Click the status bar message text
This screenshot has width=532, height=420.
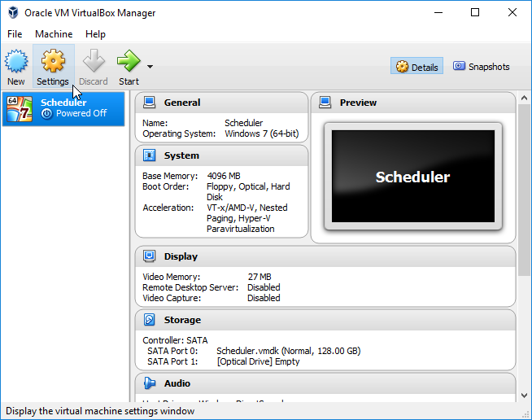pyautogui.click(x=100, y=411)
